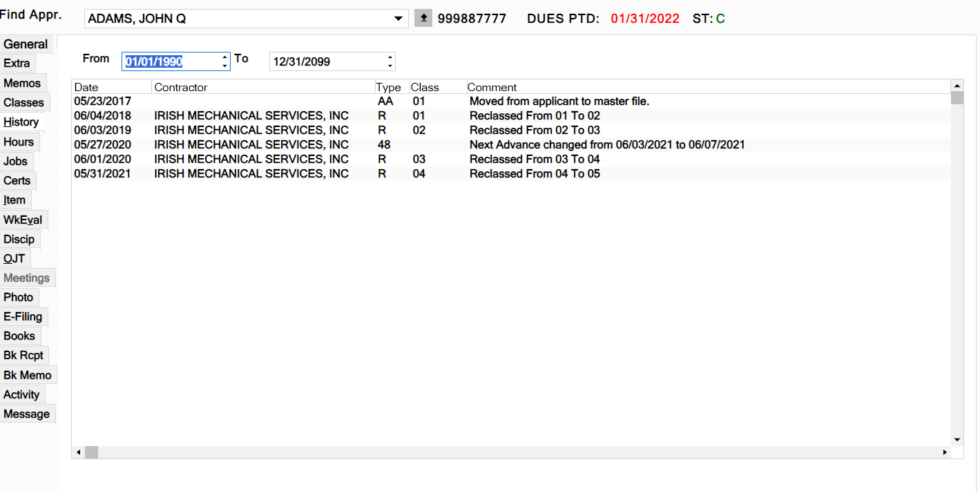Increment the From date spinner up arrow
This screenshot has height=493, width=980.
pyautogui.click(x=225, y=57)
